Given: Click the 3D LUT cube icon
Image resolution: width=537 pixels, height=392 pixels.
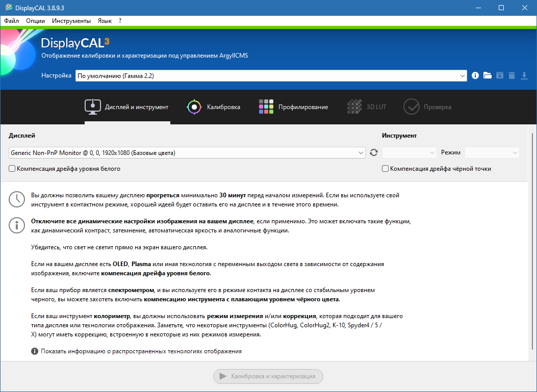Looking at the screenshot, I should click(354, 107).
